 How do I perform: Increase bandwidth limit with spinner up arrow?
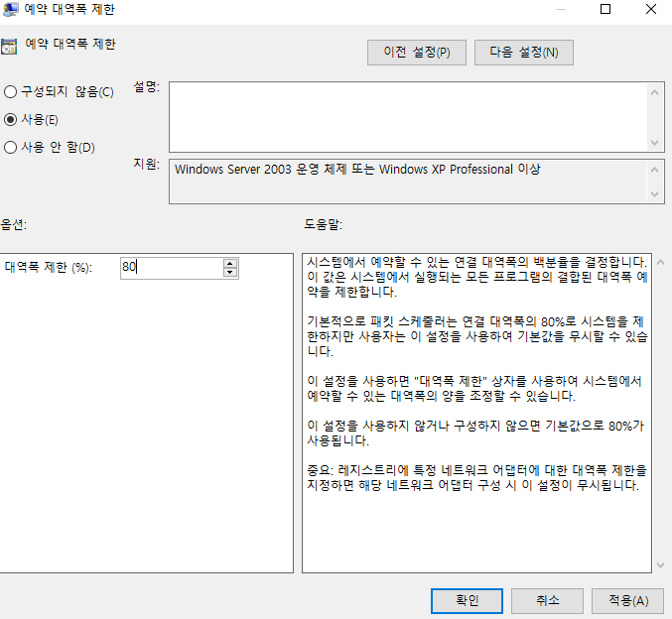[230, 263]
